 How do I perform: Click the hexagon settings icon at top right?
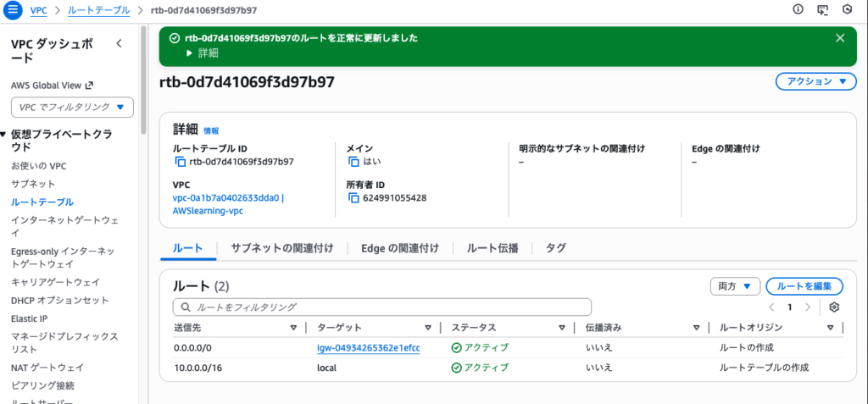(847, 10)
